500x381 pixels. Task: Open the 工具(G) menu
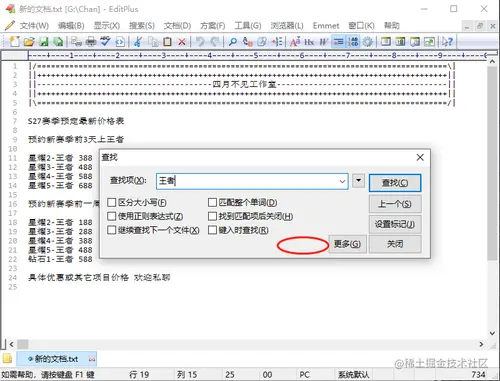248,26
